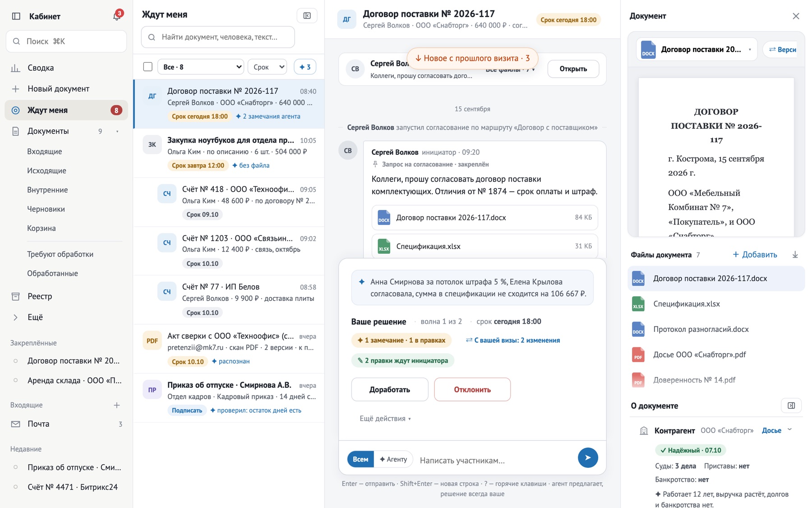The width and height of the screenshot is (812, 508).
Task: Close the Документ side panel
Action: click(796, 16)
